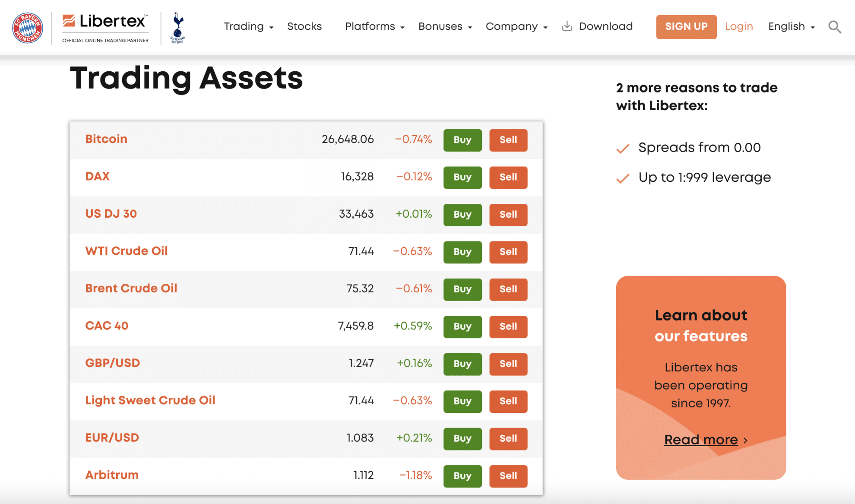Open the EUR/USD asset link
The image size is (855, 504).
(x=112, y=437)
